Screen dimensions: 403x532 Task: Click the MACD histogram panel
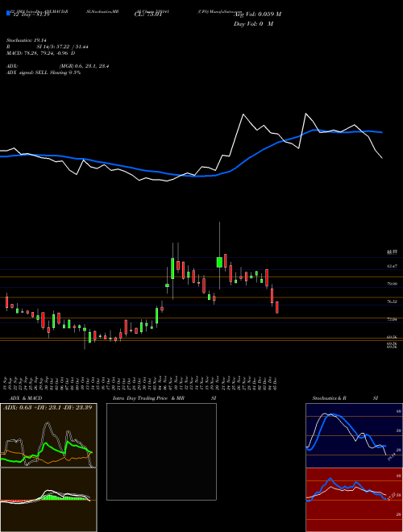48,500
